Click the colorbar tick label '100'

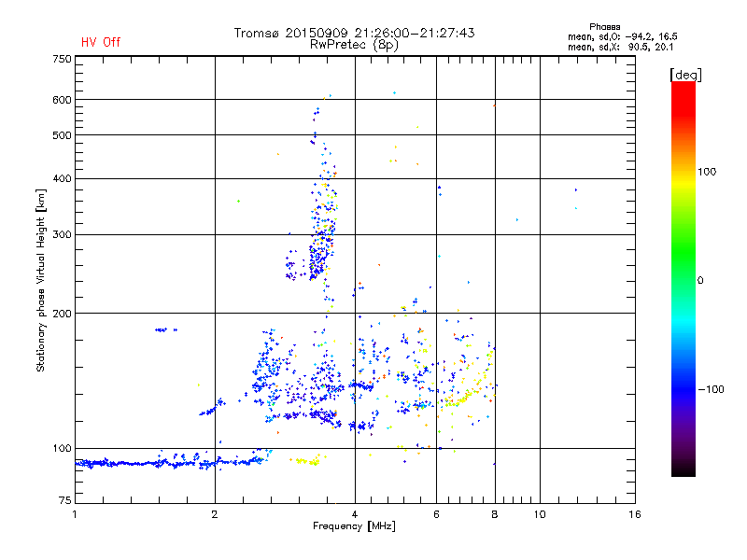coord(707,172)
